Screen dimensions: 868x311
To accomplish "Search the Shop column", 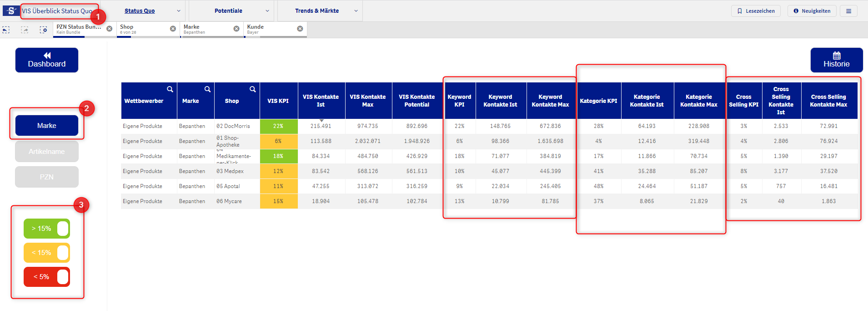I will tap(252, 89).
